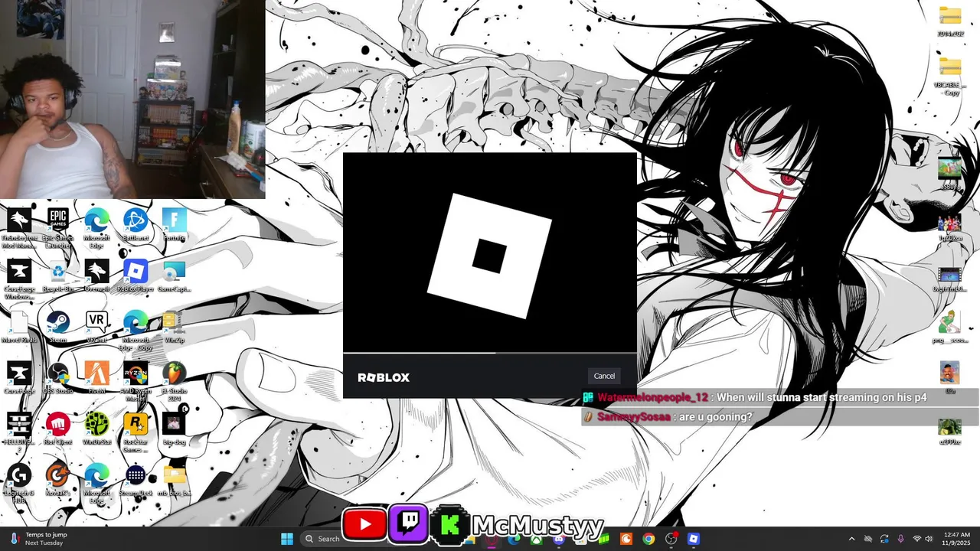980x551 pixels.
Task: Select the VRChat desktop icon
Action: [x=96, y=327]
